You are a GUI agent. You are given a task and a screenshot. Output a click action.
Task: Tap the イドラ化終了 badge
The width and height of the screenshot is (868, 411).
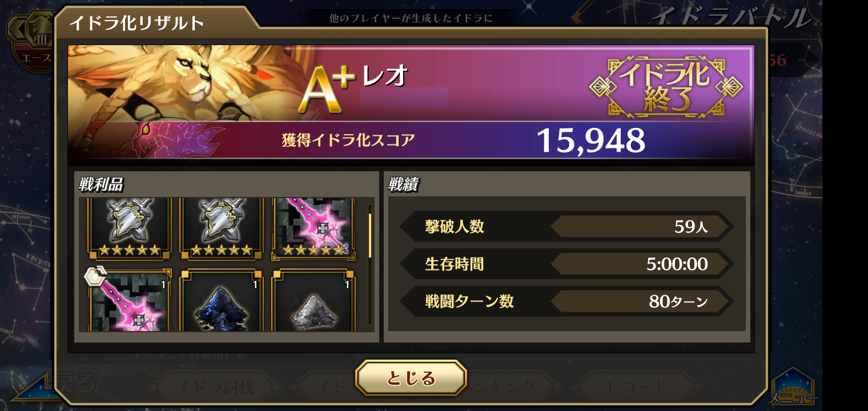tap(666, 87)
